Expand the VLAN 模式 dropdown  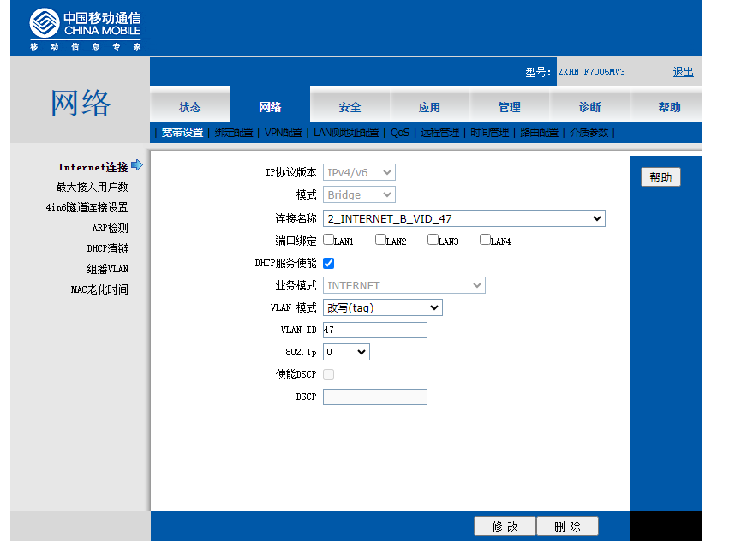383,307
